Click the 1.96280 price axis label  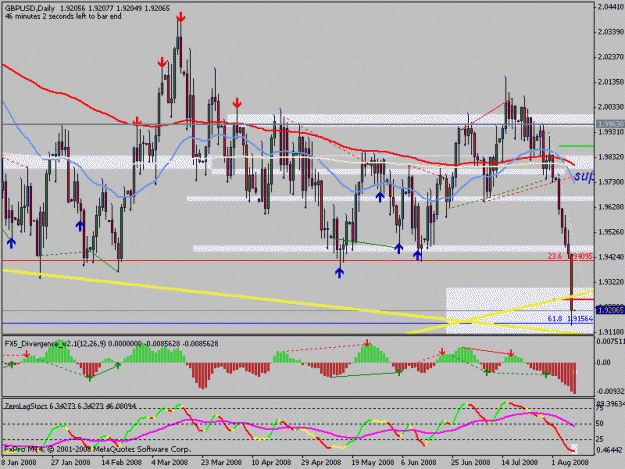point(611,207)
